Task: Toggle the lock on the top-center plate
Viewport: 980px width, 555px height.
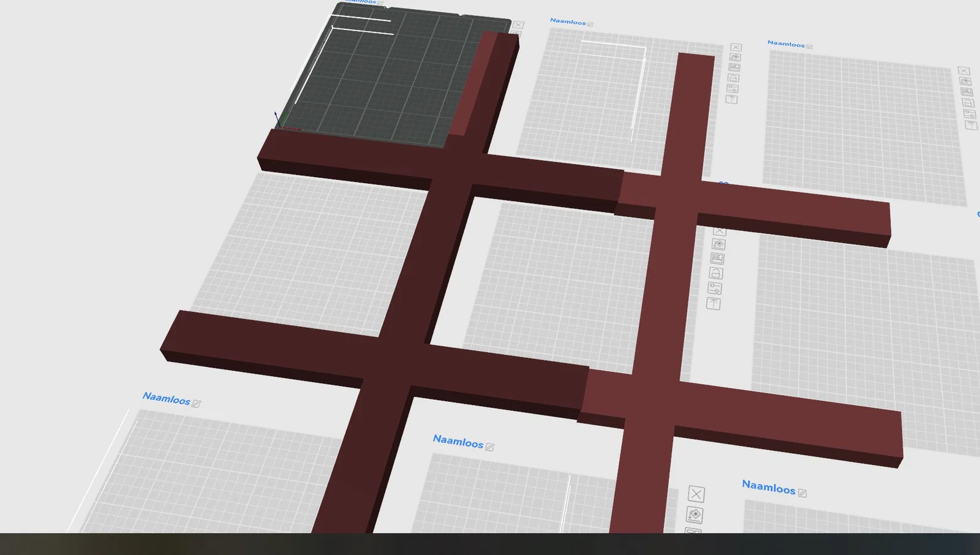Action: (733, 78)
